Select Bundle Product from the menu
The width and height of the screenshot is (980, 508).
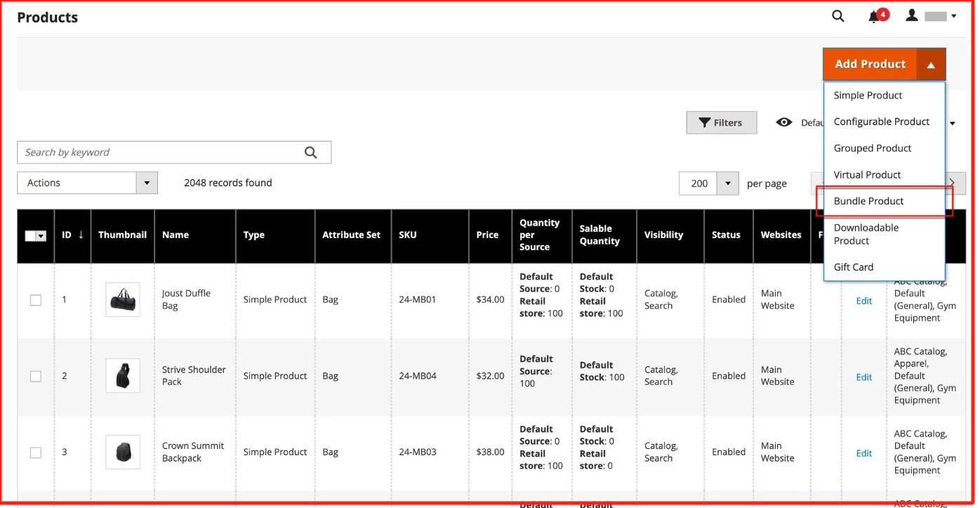coord(868,201)
